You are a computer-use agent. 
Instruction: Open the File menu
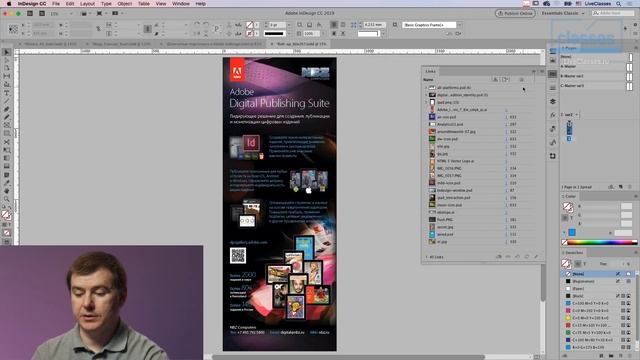[56, 4]
